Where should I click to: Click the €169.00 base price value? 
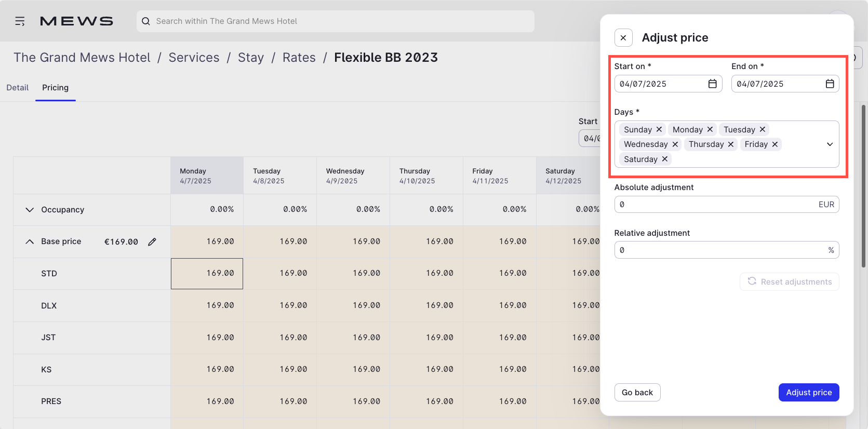point(121,242)
